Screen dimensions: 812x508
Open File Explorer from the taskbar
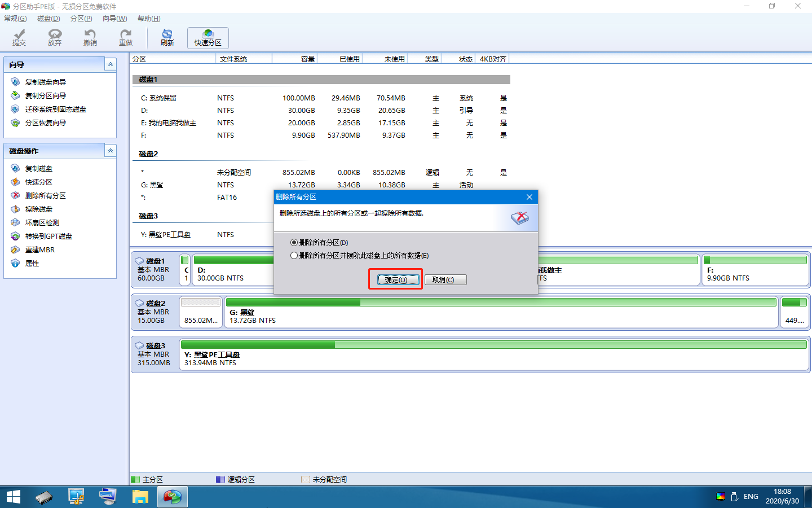(x=140, y=497)
